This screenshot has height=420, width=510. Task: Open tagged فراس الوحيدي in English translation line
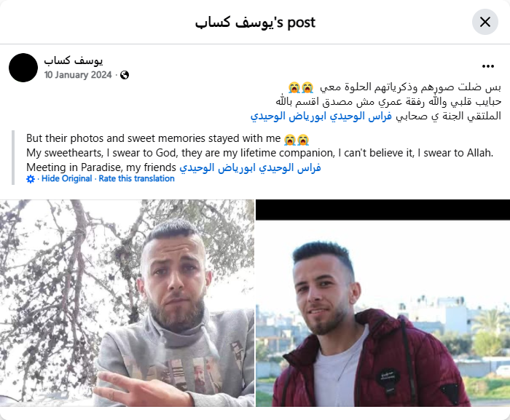290,167
